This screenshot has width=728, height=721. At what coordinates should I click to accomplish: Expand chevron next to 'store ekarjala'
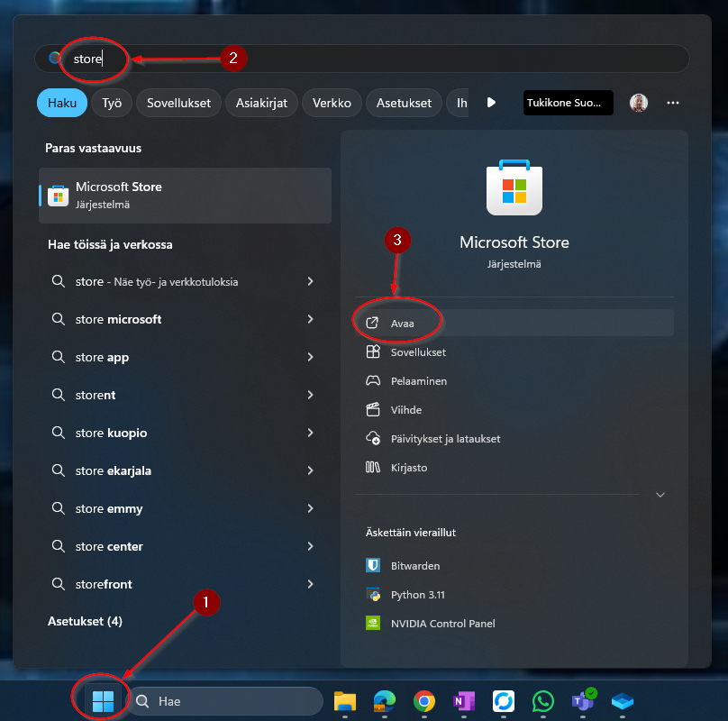click(310, 470)
